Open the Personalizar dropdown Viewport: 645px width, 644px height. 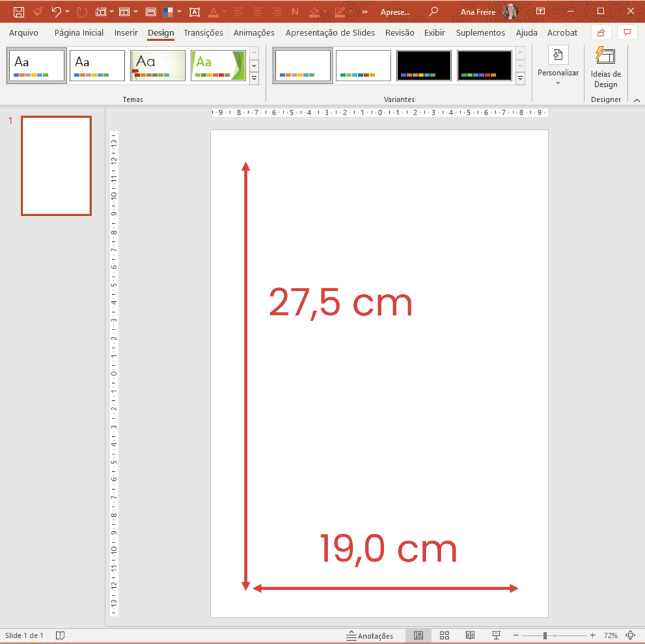[557, 67]
